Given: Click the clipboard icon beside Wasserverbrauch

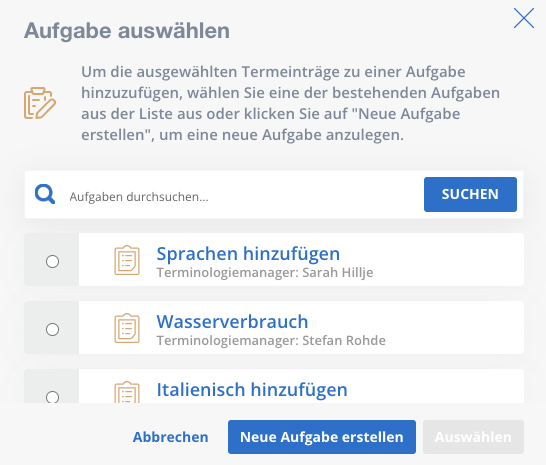Looking at the screenshot, I should pos(127,328).
